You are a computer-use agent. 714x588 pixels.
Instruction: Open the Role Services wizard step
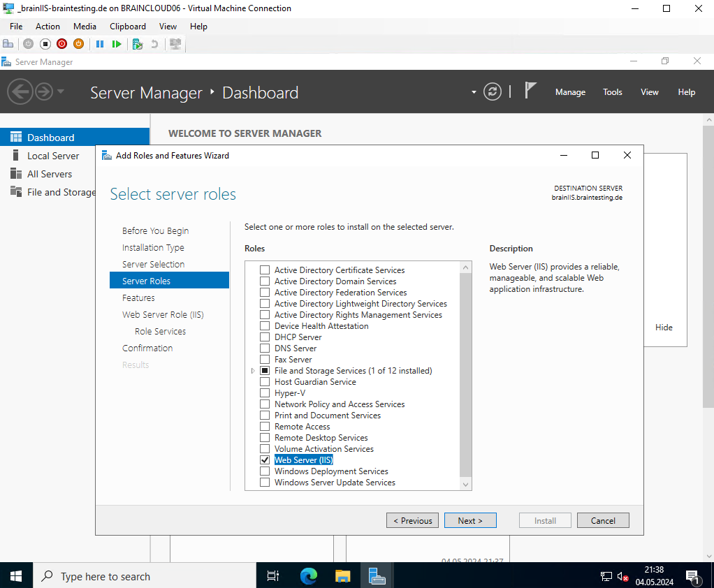pyautogui.click(x=160, y=331)
